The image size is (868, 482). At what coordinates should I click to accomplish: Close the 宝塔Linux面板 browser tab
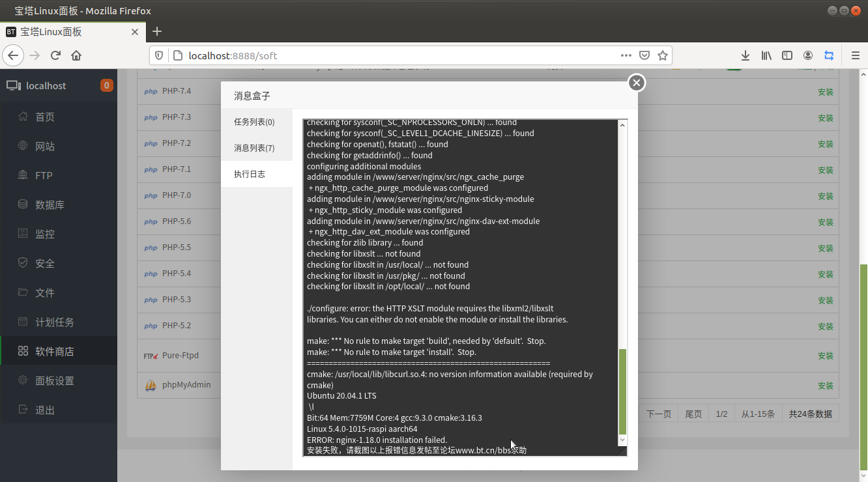pyautogui.click(x=135, y=31)
